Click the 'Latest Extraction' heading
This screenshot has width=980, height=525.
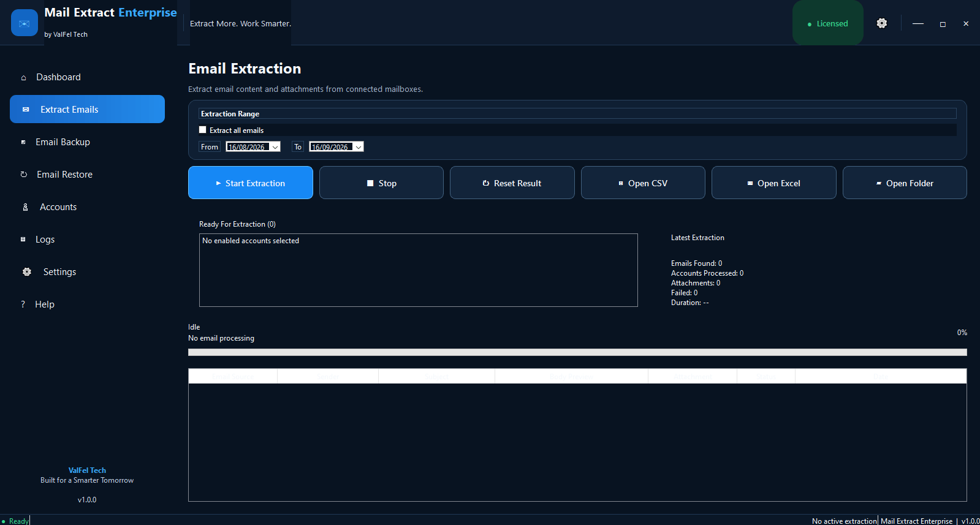pyautogui.click(x=697, y=238)
